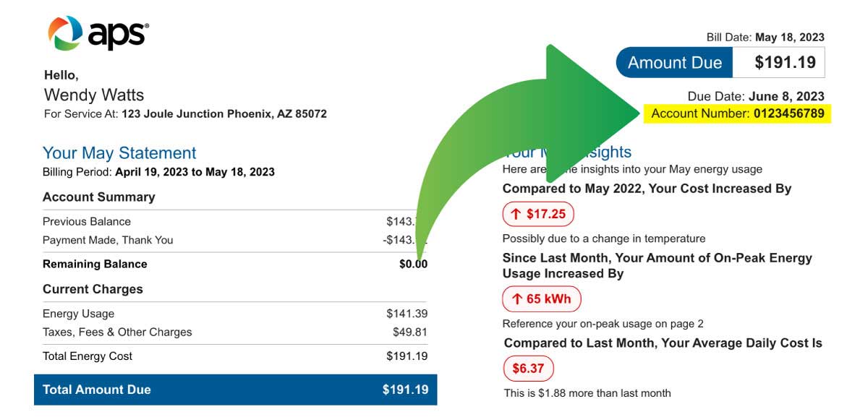The width and height of the screenshot is (868, 417).
Task: Select the Energy Usage charge row
Action: point(235,314)
